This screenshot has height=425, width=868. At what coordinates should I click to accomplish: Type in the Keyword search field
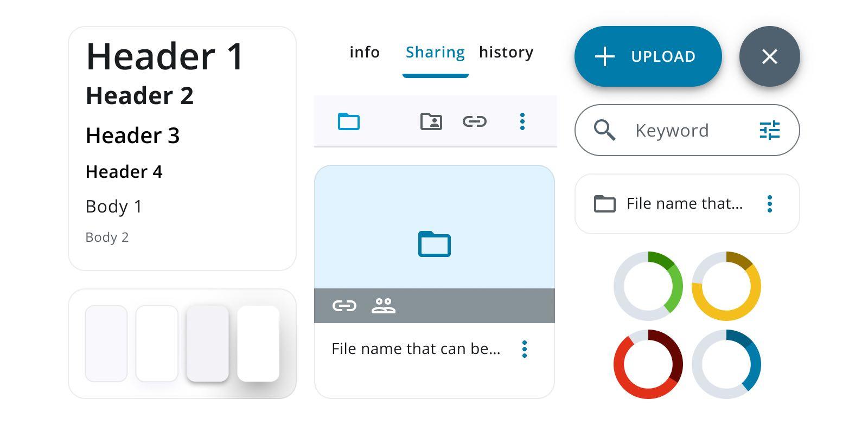[684, 131]
